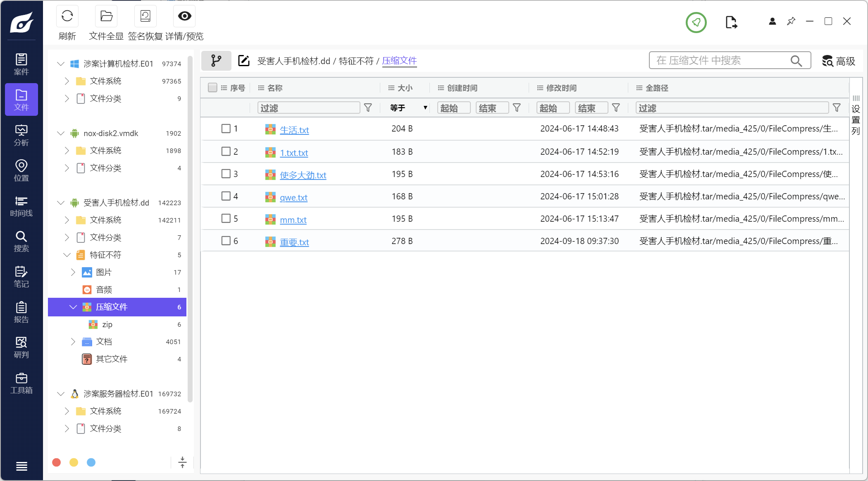Collapse the 涉案计算机检材.E01 tree node
The image size is (868, 481).
coord(61,64)
